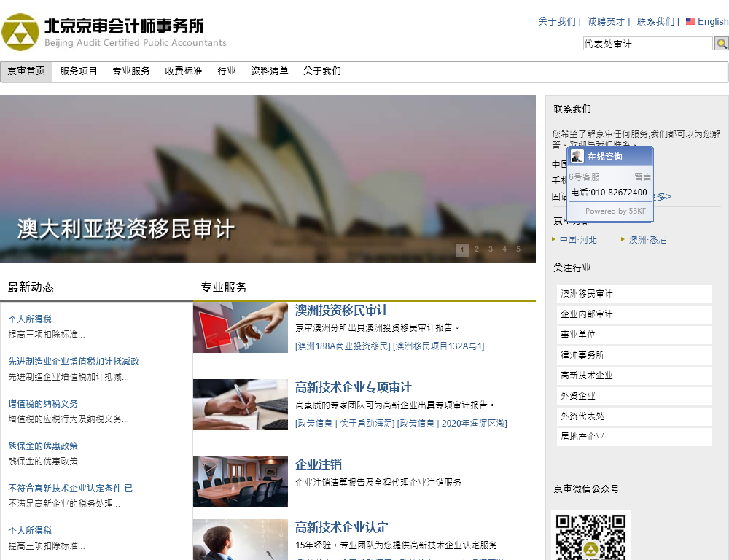Expand the 资料清单 navigation menu
This screenshot has height=560, width=729.
point(270,71)
